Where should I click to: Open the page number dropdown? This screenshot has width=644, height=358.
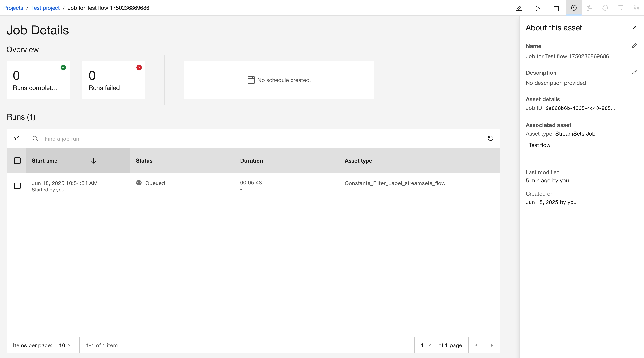(x=426, y=345)
